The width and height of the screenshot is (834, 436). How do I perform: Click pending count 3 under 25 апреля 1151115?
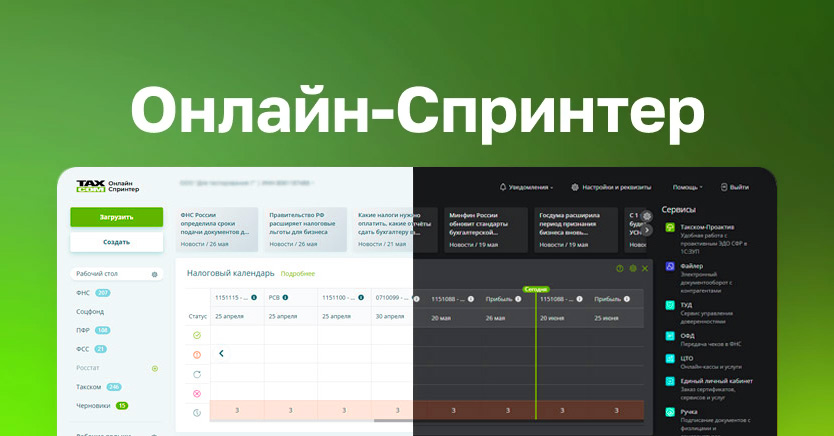[237, 410]
